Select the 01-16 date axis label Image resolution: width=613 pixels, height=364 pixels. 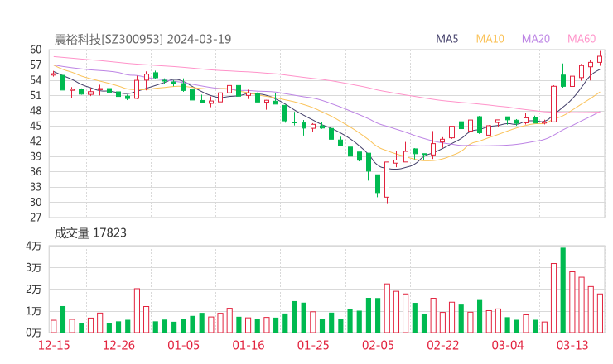coord(249,345)
